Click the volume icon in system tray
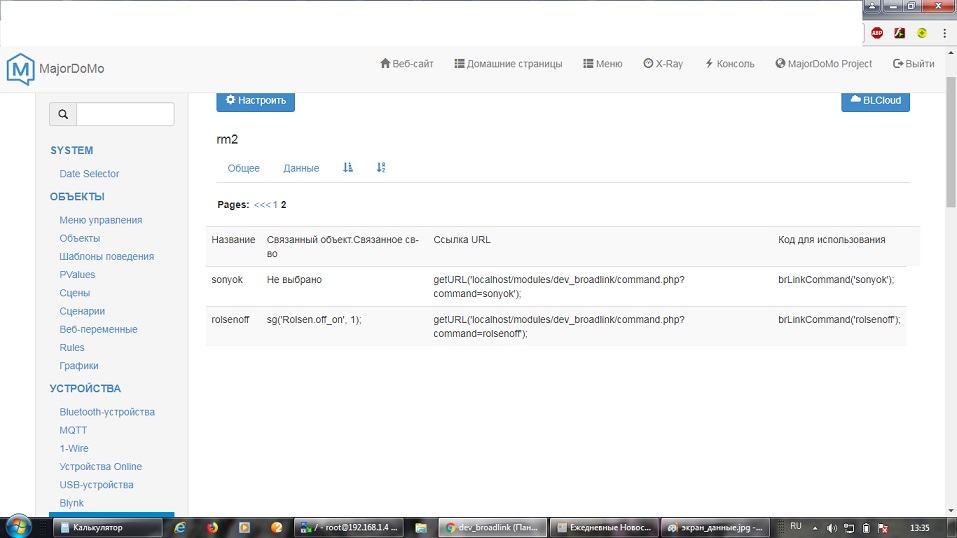The height and width of the screenshot is (538, 957). 831,527
